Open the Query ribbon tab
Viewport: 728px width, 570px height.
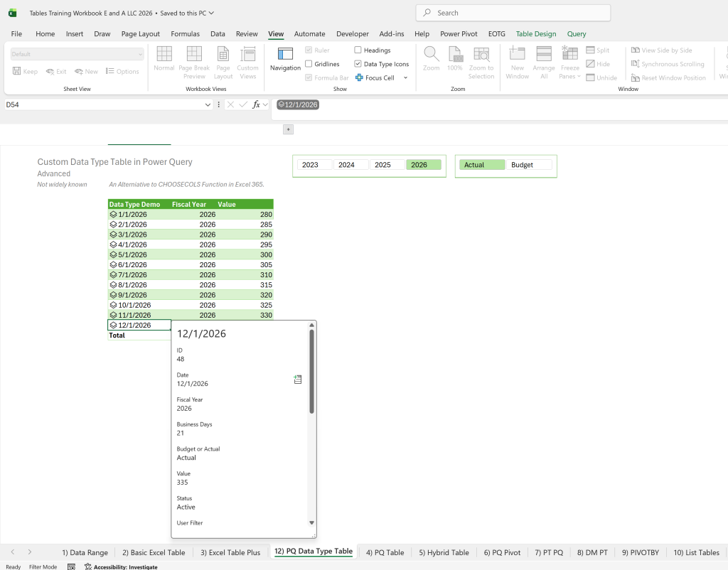tap(577, 34)
